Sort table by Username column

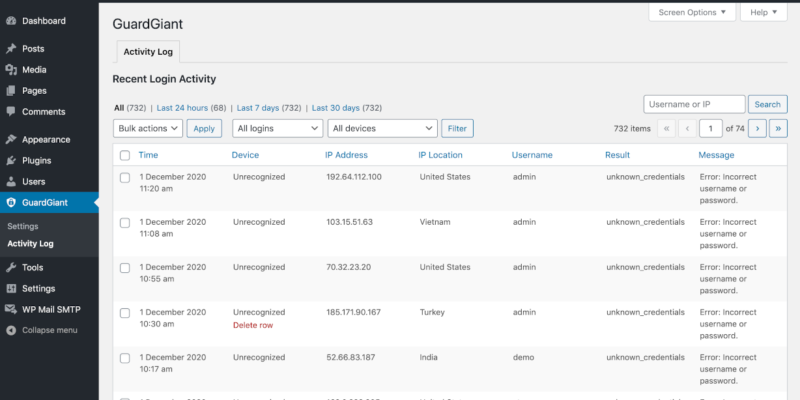click(x=532, y=155)
